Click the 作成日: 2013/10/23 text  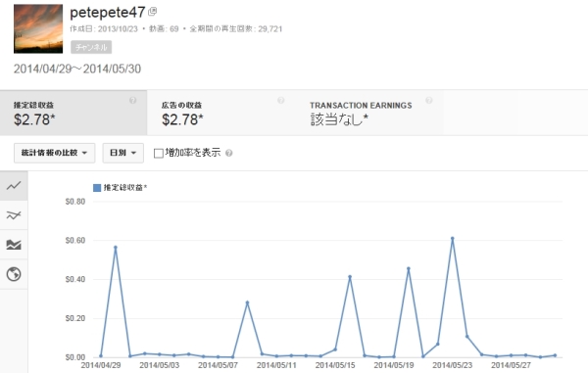click(104, 28)
